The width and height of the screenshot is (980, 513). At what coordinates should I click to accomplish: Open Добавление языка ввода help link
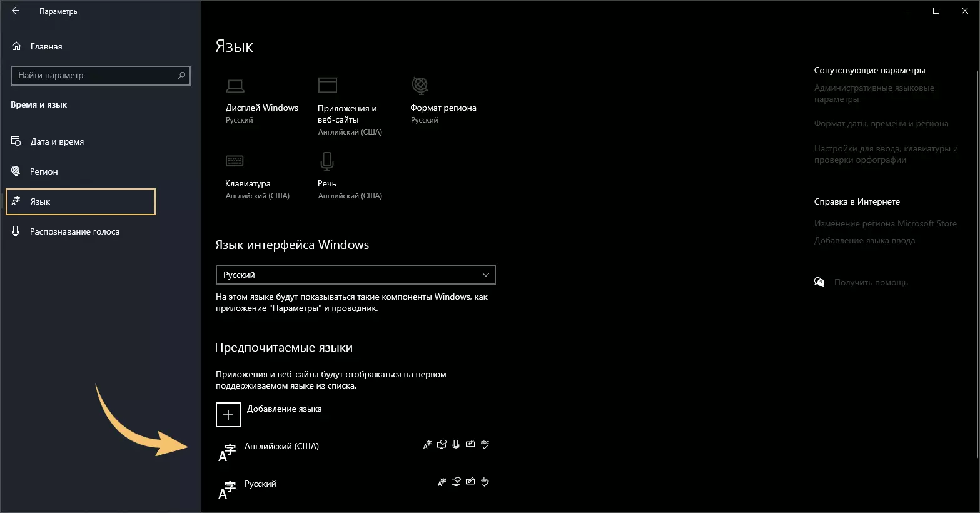click(864, 241)
